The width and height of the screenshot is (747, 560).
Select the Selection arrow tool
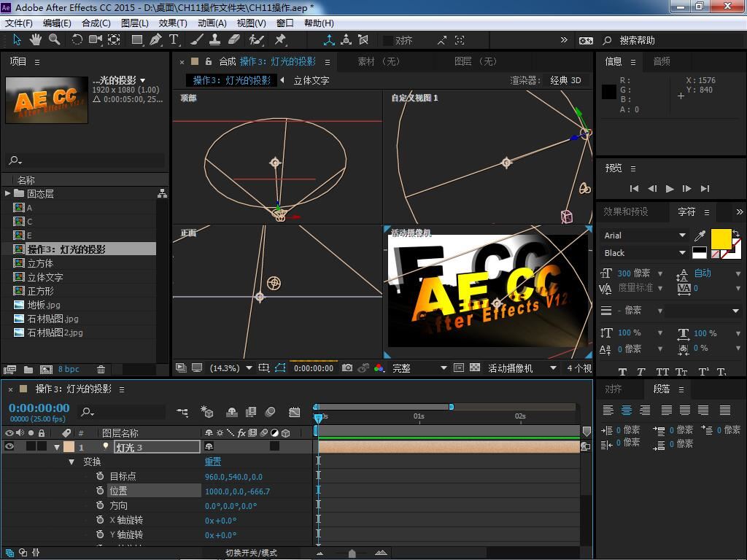click(18, 40)
